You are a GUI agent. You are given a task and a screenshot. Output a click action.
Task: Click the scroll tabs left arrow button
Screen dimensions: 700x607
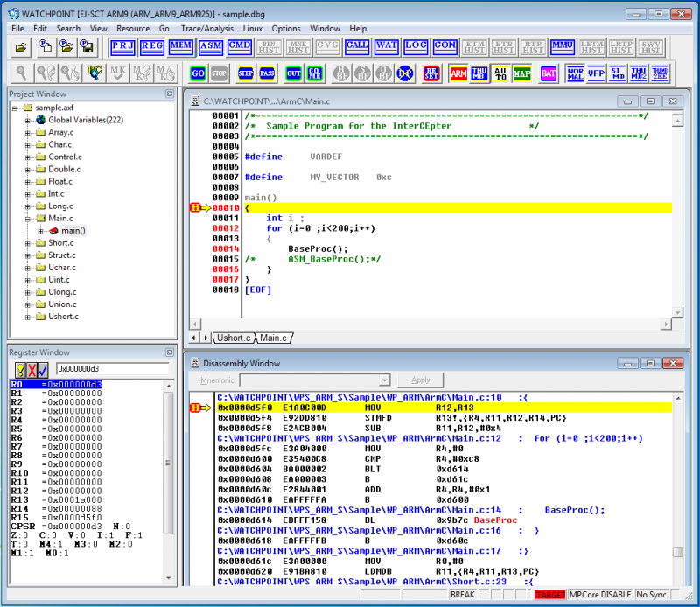coord(193,338)
